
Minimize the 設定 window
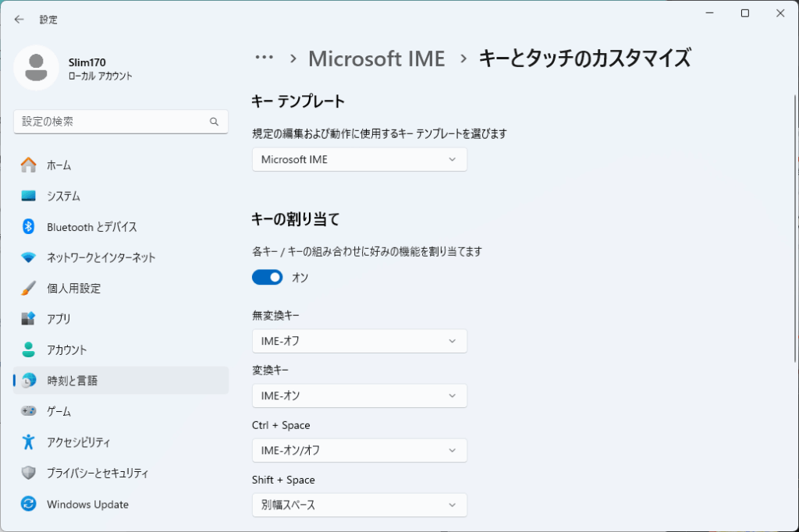pyautogui.click(x=710, y=13)
